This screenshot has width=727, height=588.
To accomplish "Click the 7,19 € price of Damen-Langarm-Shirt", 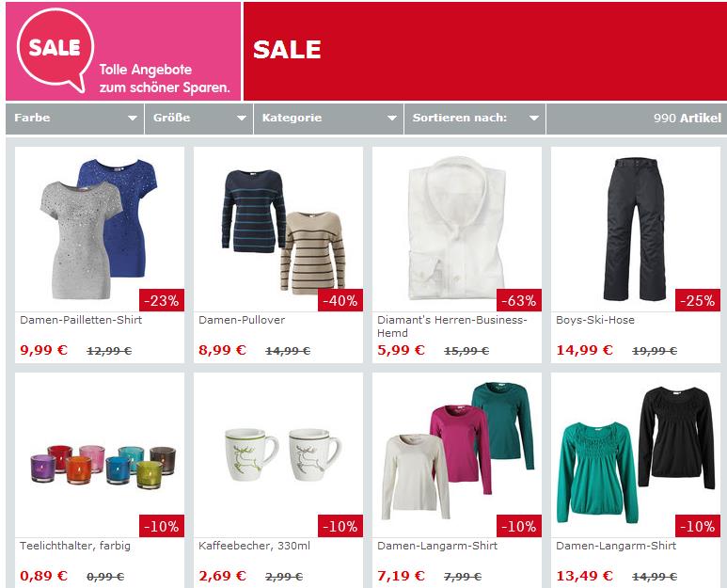I will pyautogui.click(x=401, y=576).
